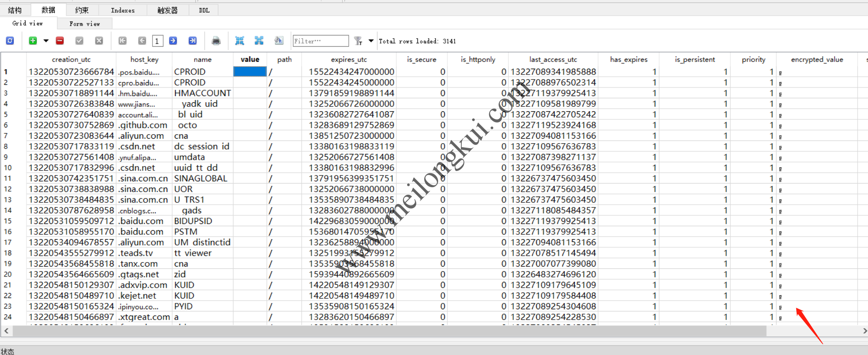Print or export the grid data
The height and width of the screenshot is (355, 868).
216,41
